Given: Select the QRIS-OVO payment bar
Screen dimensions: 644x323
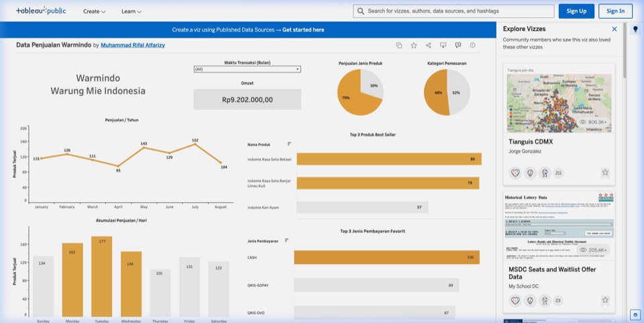Looking at the screenshot, I should pos(374,313).
